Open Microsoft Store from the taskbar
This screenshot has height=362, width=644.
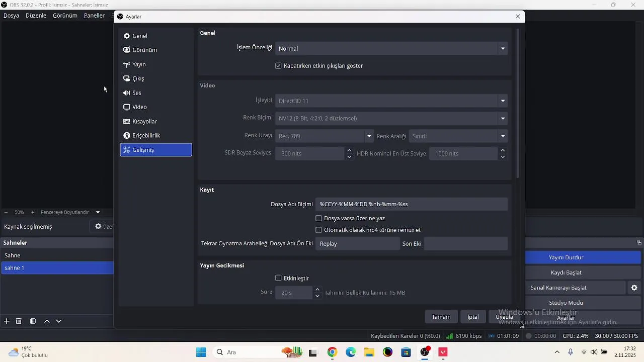pos(406,352)
